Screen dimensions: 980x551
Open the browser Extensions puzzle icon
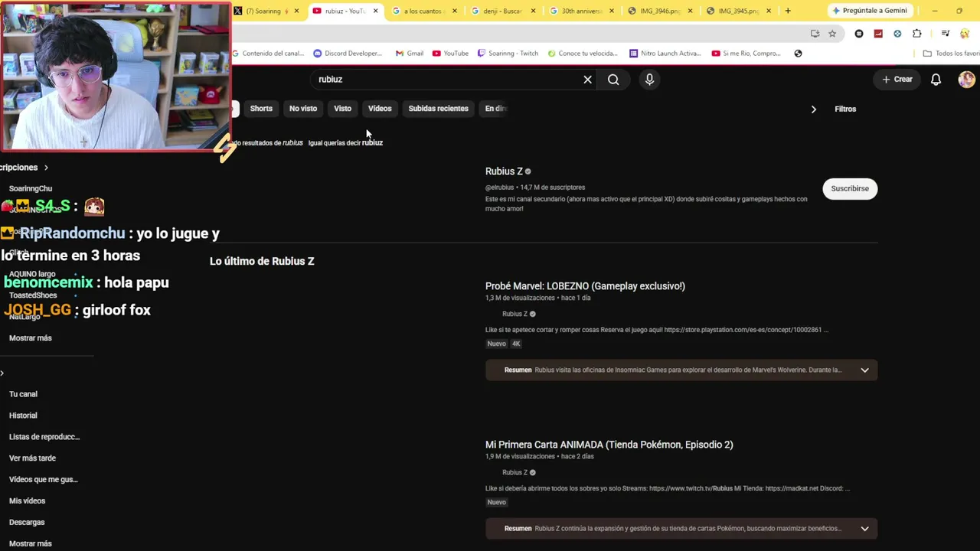[917, 34]
